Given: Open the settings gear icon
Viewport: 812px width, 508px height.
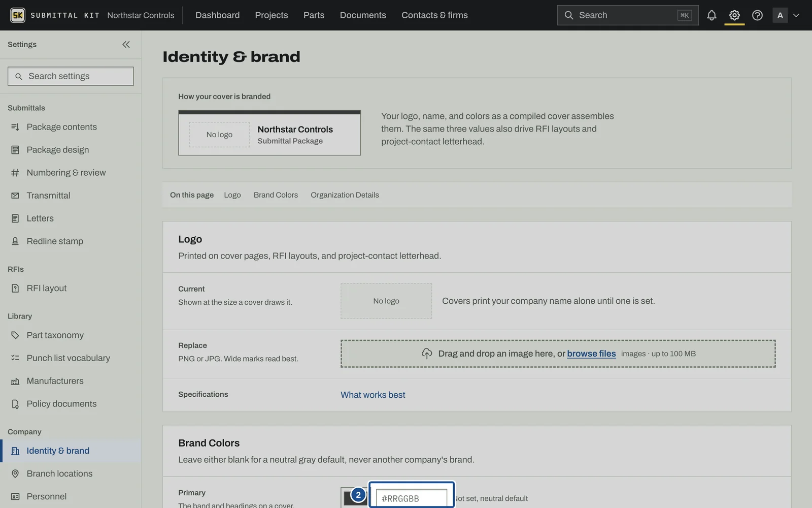Looking at the screenshot, I should pyautogui.click(x=734, y=15).
